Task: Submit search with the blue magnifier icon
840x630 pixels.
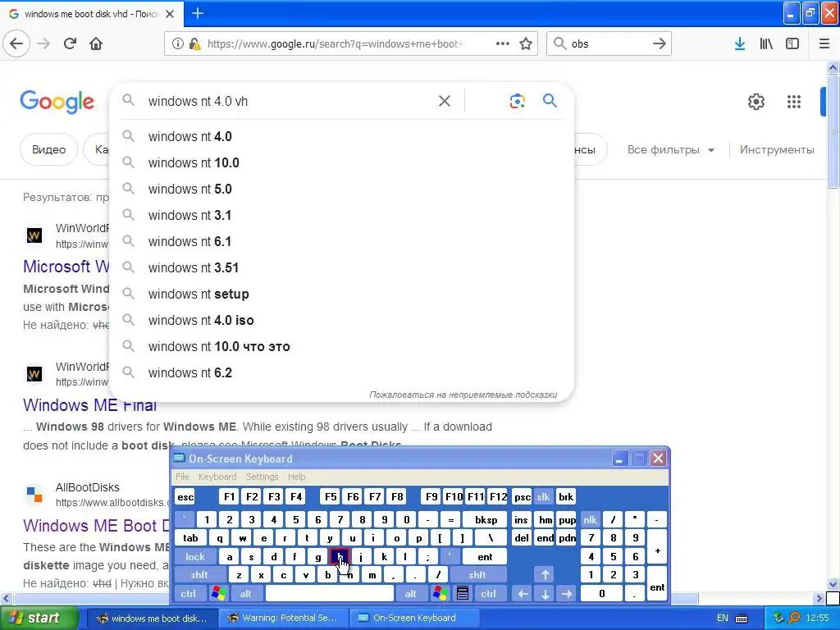Action: (550, 101)
